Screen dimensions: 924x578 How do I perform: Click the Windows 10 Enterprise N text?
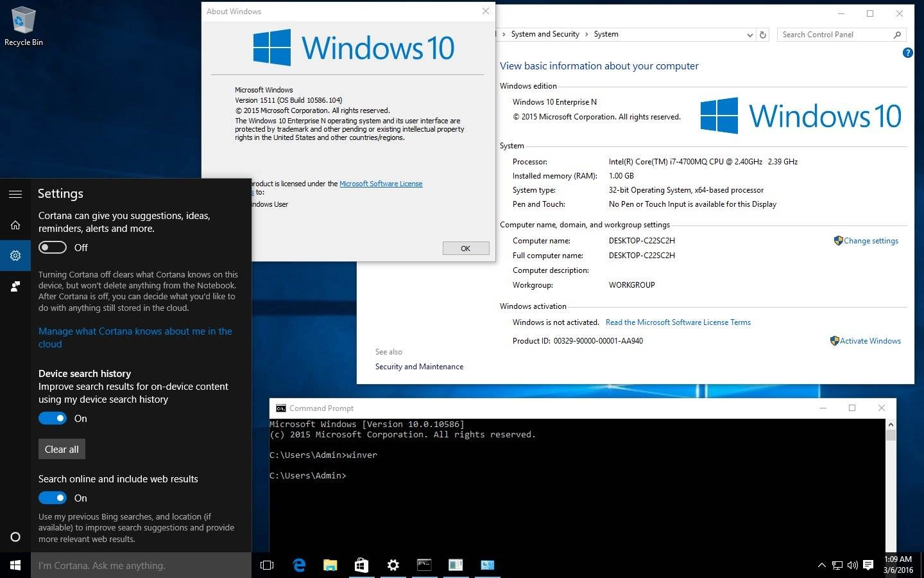(554, 102)
